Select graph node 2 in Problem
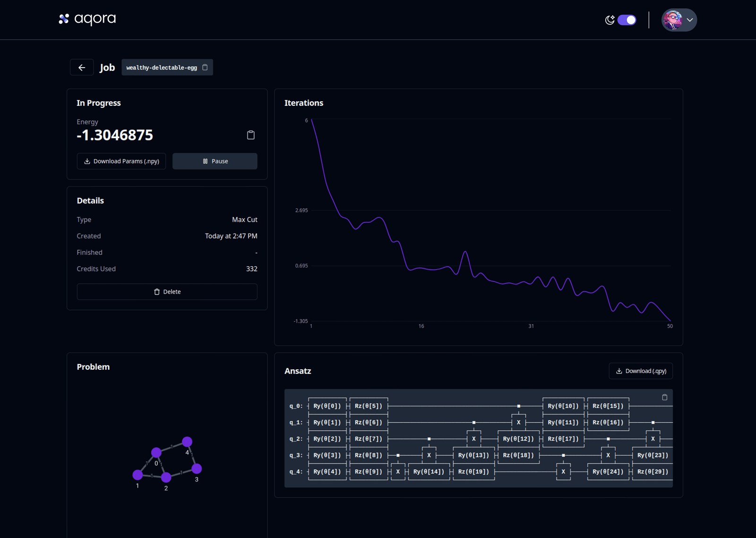Viewport: 756px width, 538px height. pos(166,477)
